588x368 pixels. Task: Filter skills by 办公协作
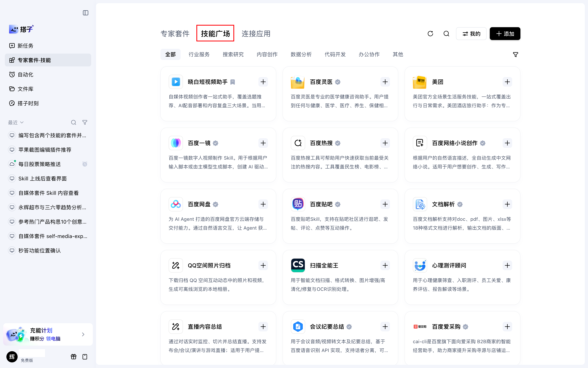click(x=369, y=54)
